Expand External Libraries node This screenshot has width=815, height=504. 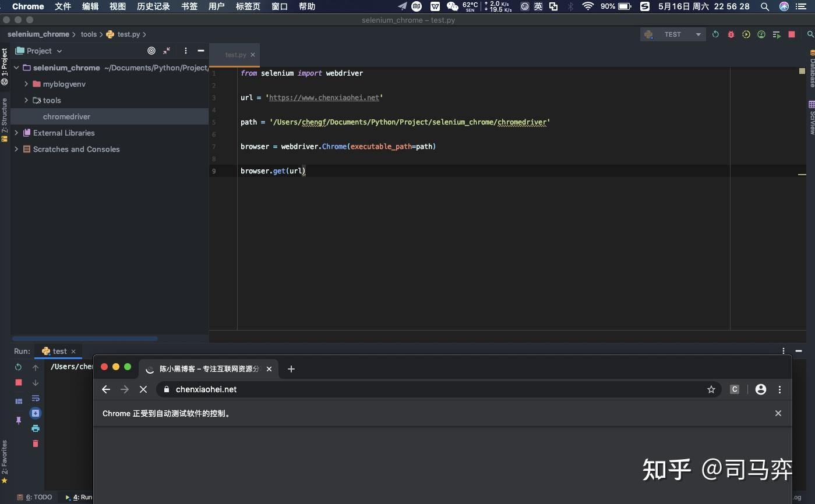[x=16, y=133]
